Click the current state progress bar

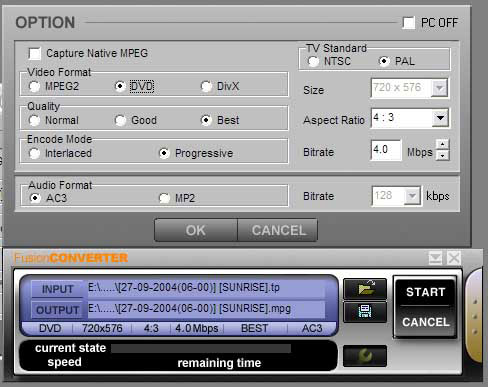(201, 348)
